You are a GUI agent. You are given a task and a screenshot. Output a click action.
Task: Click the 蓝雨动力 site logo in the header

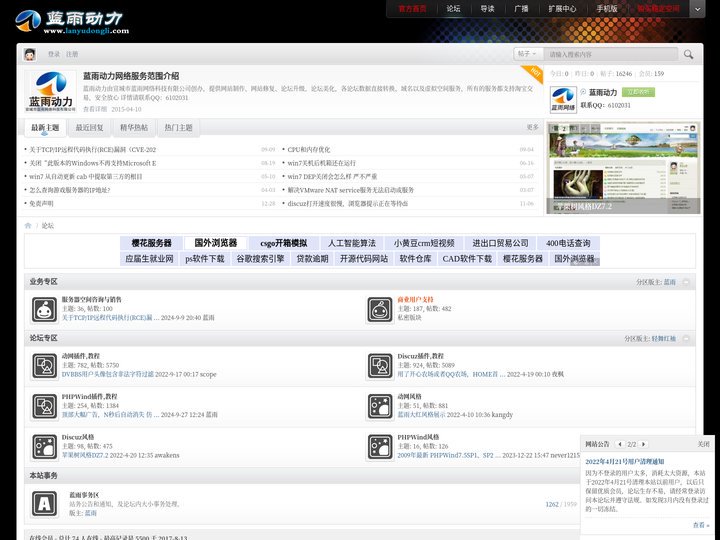pyautogui.click(x=72, y=22)
